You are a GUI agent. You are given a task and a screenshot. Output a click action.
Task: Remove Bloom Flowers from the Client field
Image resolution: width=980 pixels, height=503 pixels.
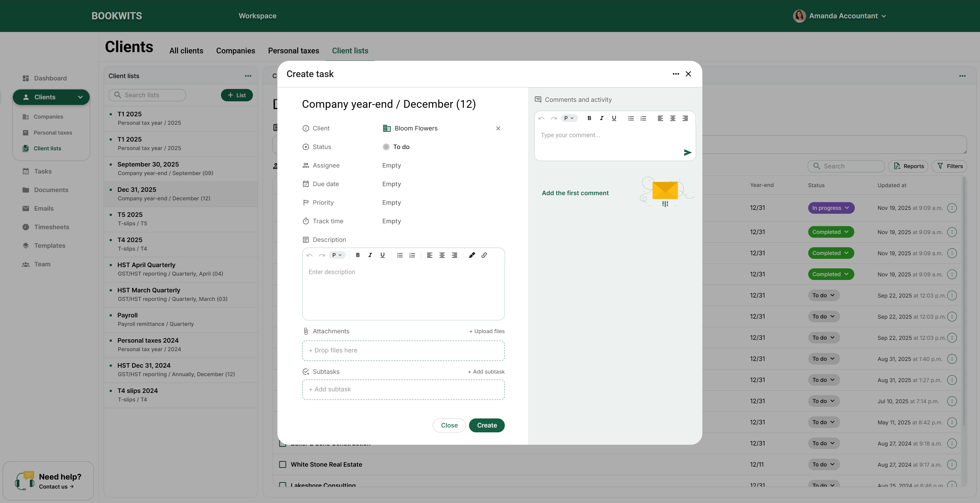tap(498, 128)
